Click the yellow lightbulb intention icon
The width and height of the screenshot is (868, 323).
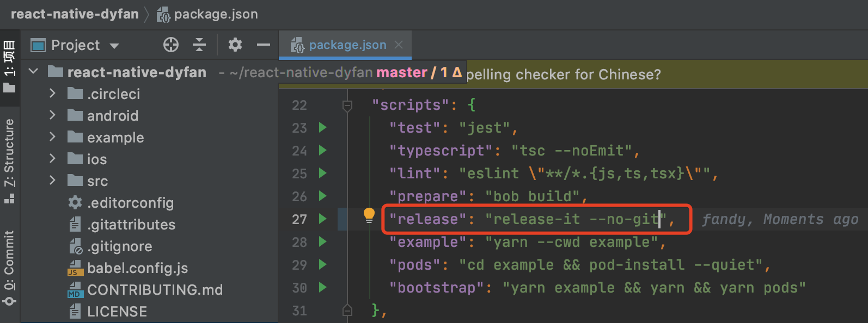(x=369, y=215)
